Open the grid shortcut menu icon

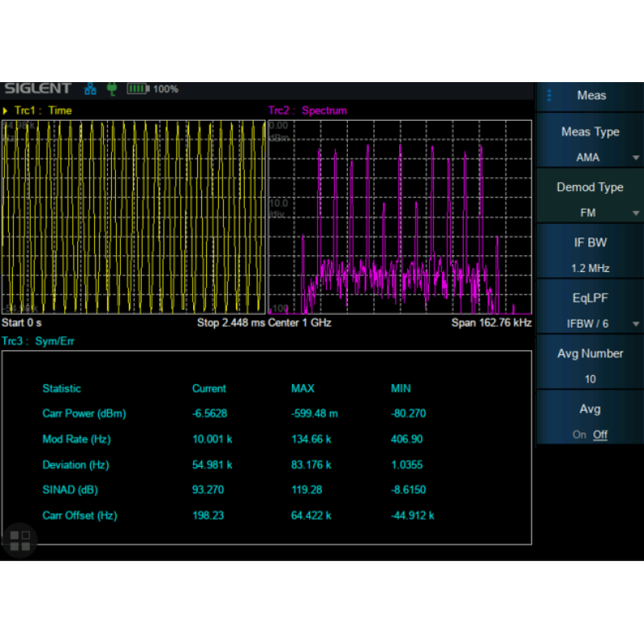pyautogui.click(x=19, y=540)
